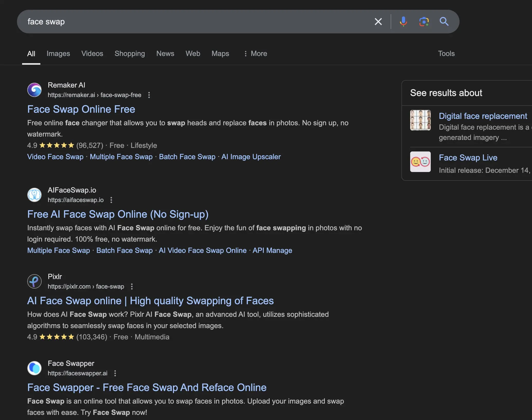The height and width of the screenshot is (420, 532).
Task: Follow the Video Face Swap sitelink
Action: click(55, 157)
